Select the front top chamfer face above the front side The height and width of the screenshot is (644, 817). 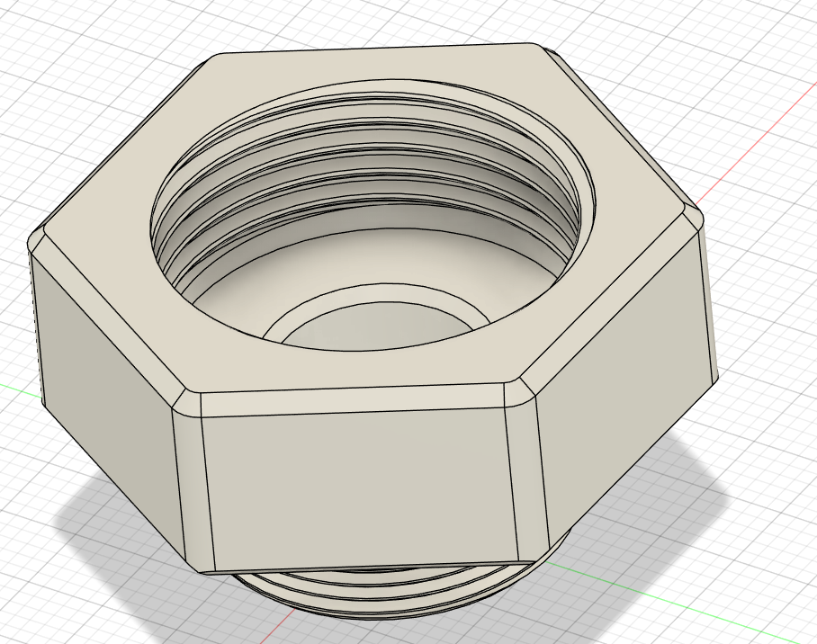coord(352,400)
